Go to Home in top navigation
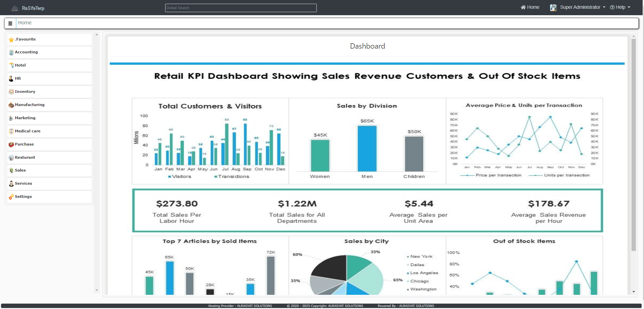 [530, 7]
